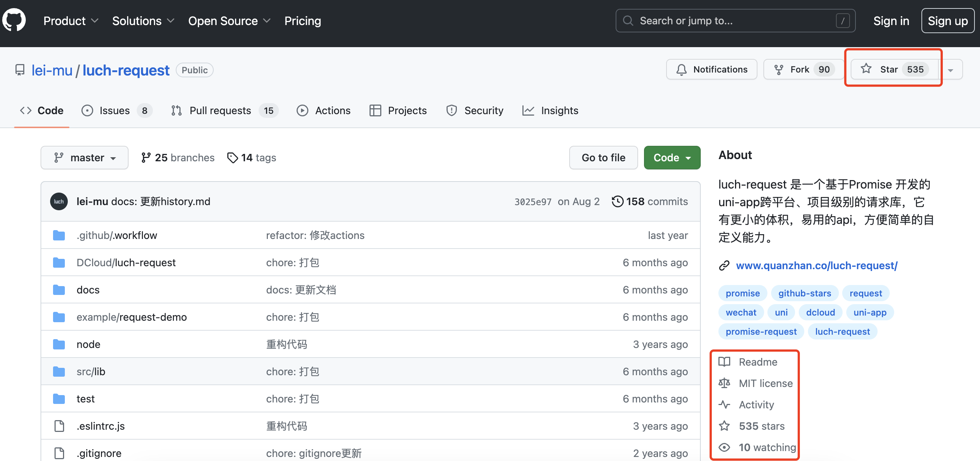Click Sign in link
The height and width of the screenshot is (461, 980).
[x=891, y=21]
